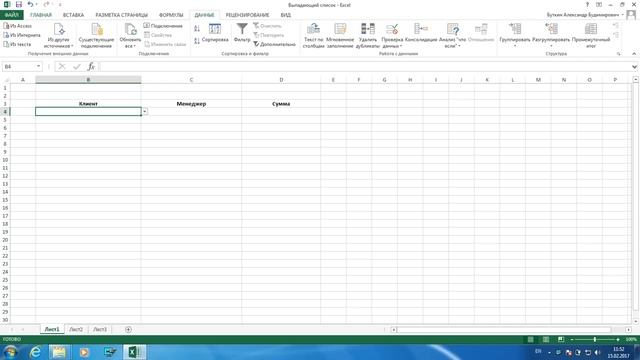Open Windows Start menu
The height and width of the screenshot is (360, 640).
click(x=11, y=352)
